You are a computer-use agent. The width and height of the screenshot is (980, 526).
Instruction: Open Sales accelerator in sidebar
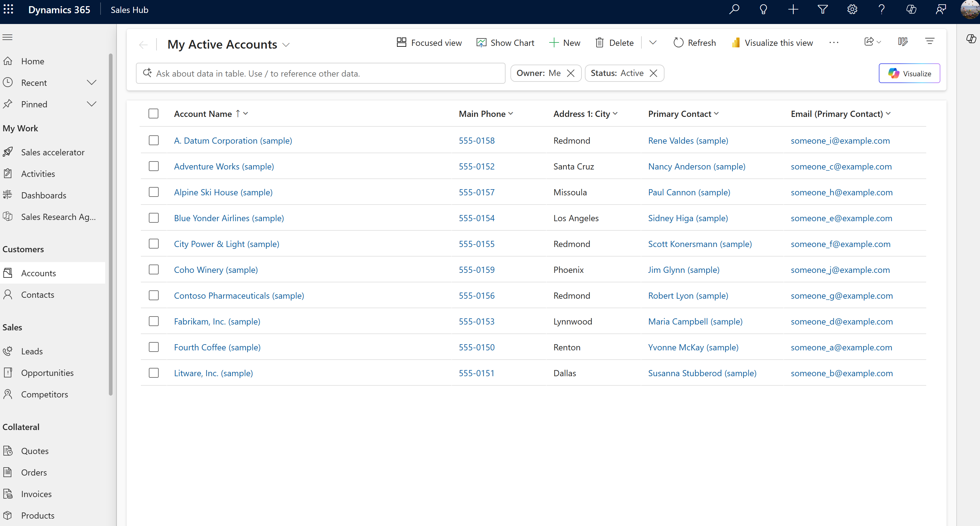pos(53,152)
